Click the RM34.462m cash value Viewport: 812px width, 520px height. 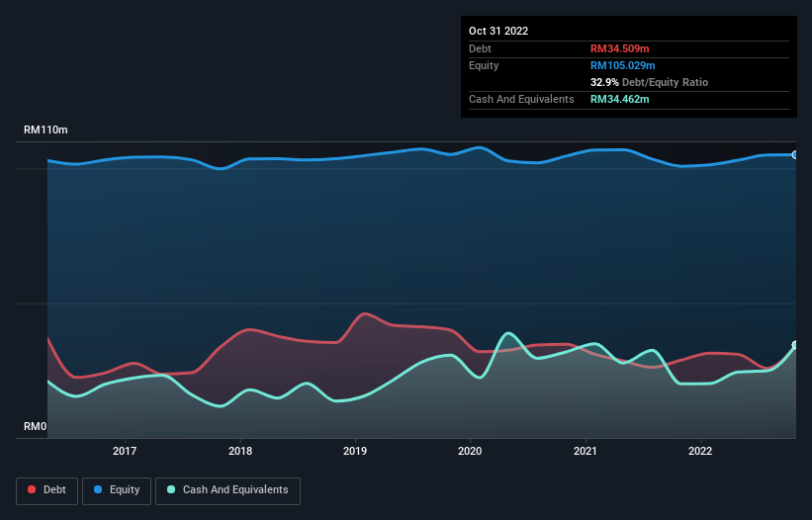619,99
